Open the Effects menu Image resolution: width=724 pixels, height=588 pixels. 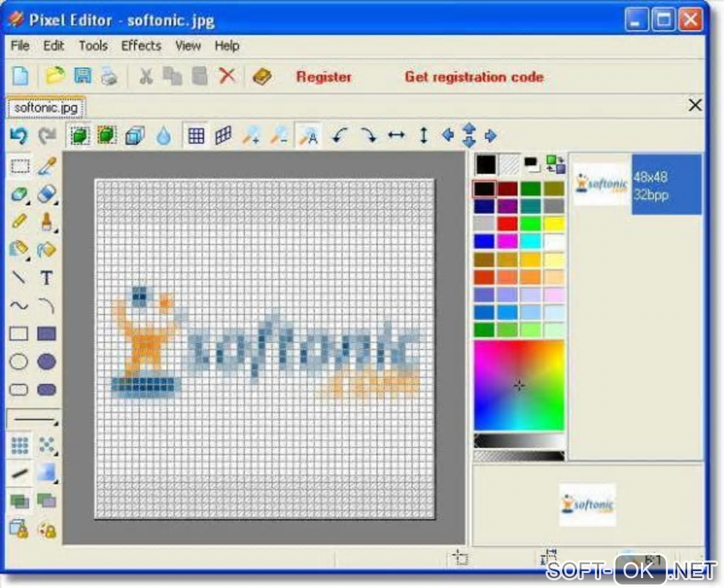[141, 45]
